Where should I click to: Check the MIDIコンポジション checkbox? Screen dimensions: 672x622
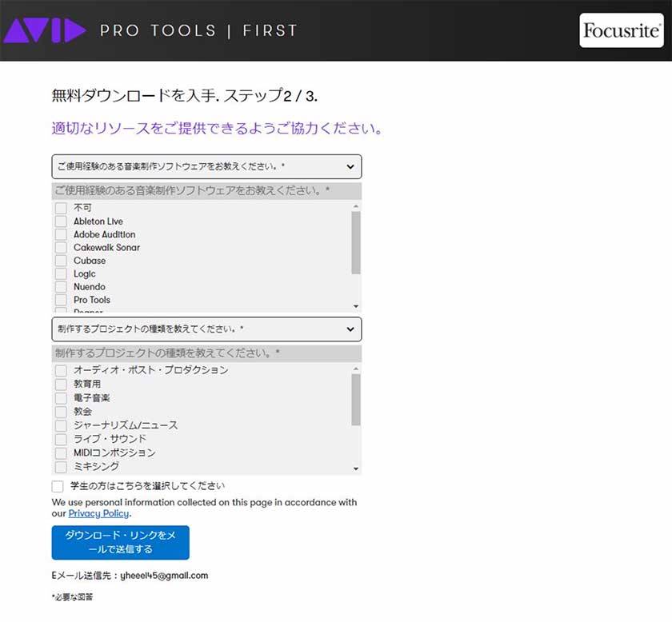[x=61, y=453]
